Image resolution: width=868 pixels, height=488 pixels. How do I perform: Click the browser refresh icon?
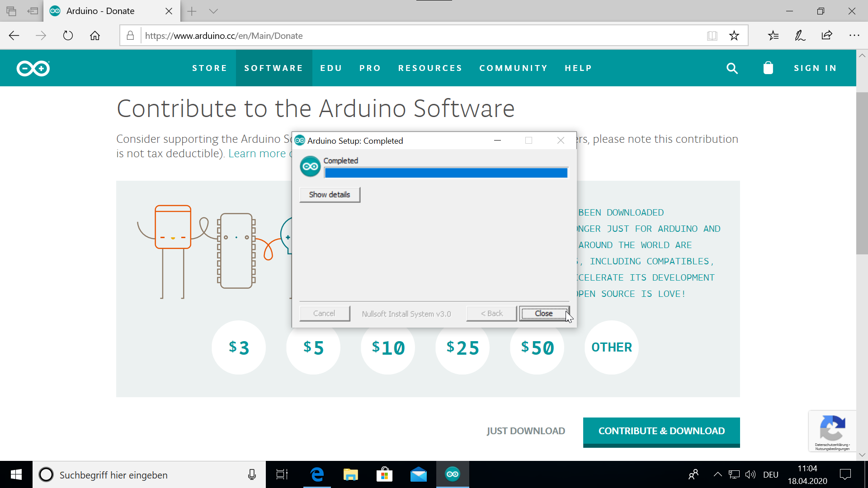pos(68,36)
